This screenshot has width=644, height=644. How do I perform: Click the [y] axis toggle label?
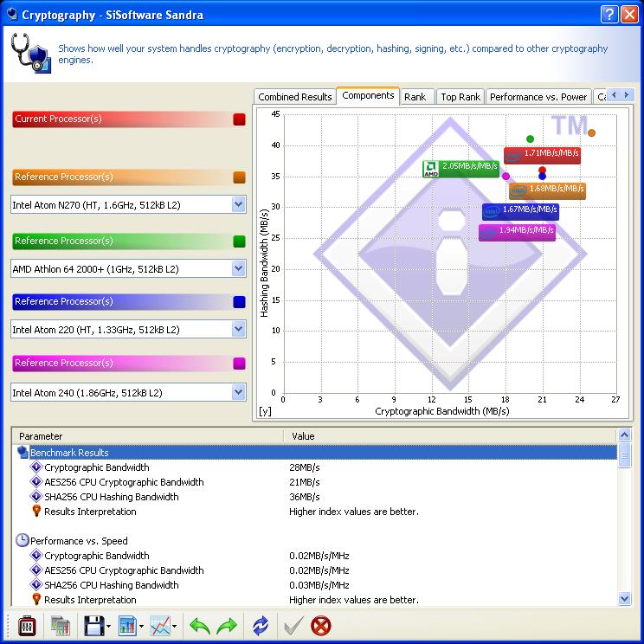click(x=265, y=411)
